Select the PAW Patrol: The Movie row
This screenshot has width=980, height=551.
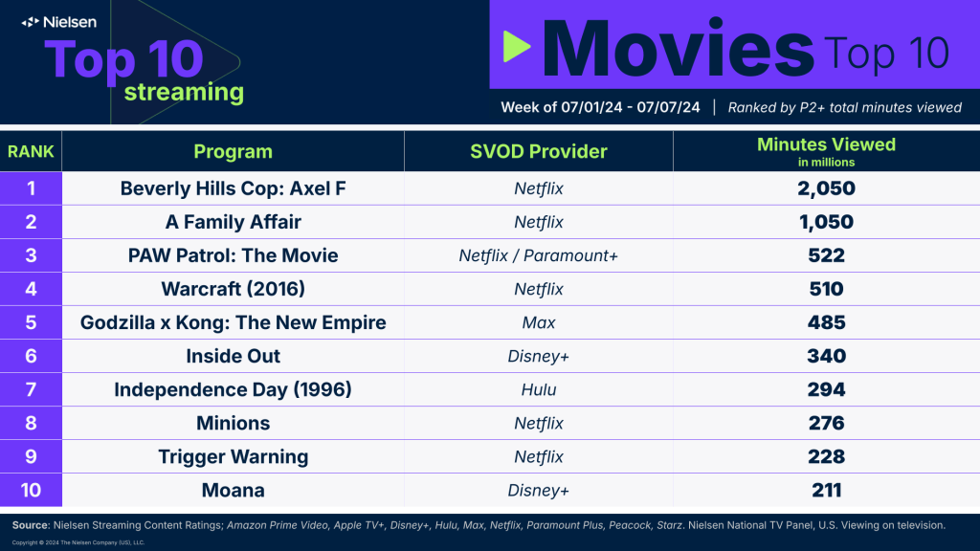pyautogui.click(x=490, y=255)
